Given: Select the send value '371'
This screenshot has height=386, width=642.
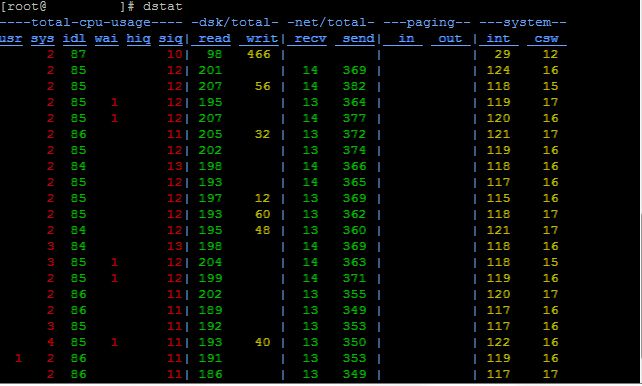Looking at the screenshot, I should click(x=355, y=278).
